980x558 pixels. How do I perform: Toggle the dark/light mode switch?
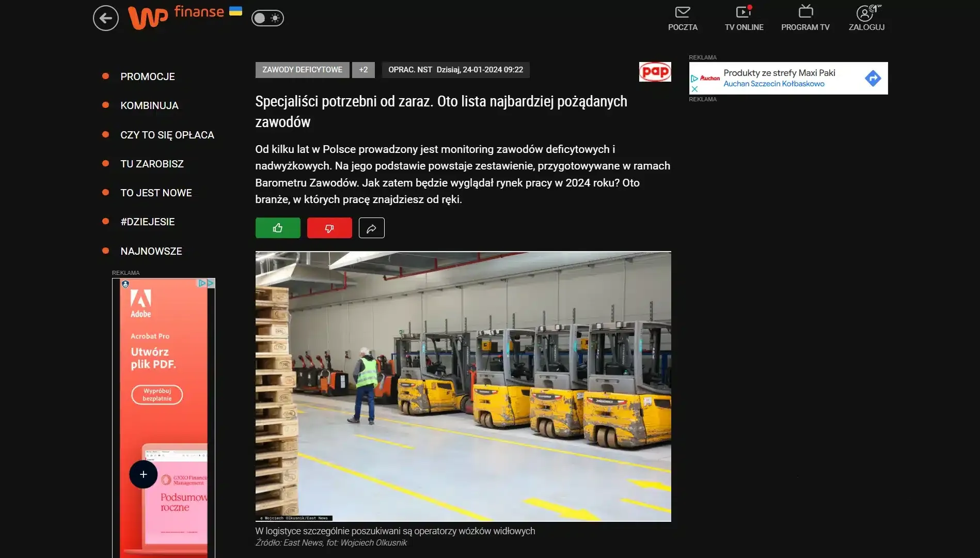pyautogui.click(x=267, y=18)
